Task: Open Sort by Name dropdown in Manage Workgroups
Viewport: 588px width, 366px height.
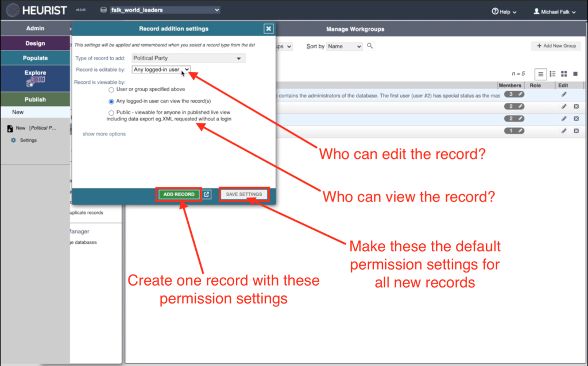Action: pos(345,46)
